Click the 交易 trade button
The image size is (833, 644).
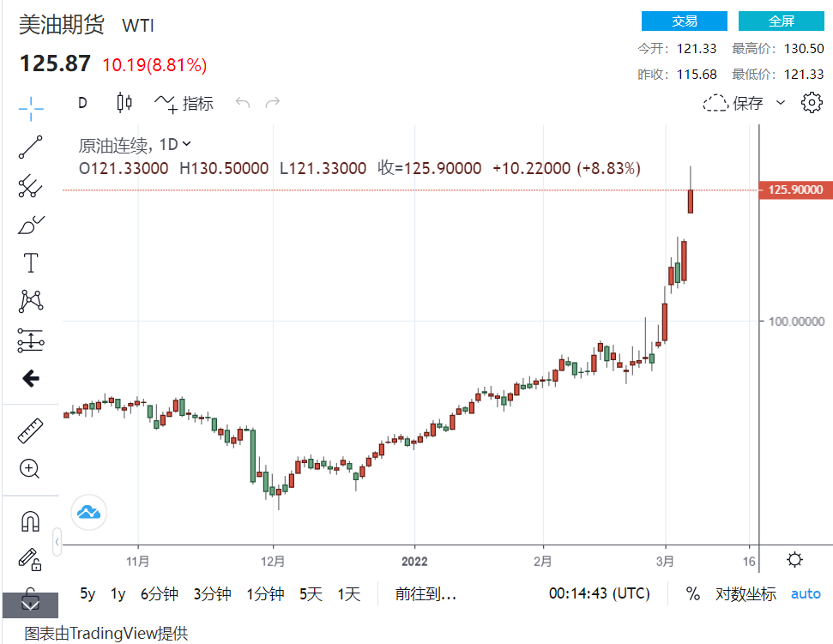(x=684, y=21)
